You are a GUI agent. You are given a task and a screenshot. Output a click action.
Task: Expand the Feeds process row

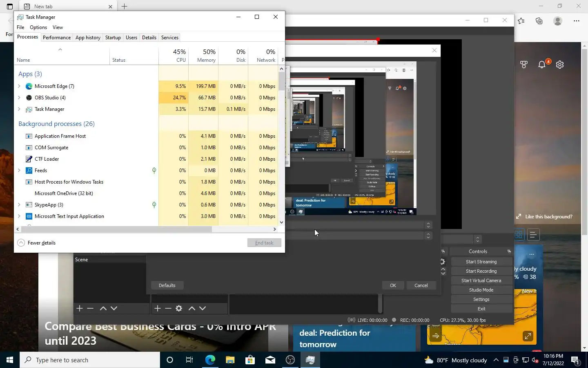click(19, 171)
